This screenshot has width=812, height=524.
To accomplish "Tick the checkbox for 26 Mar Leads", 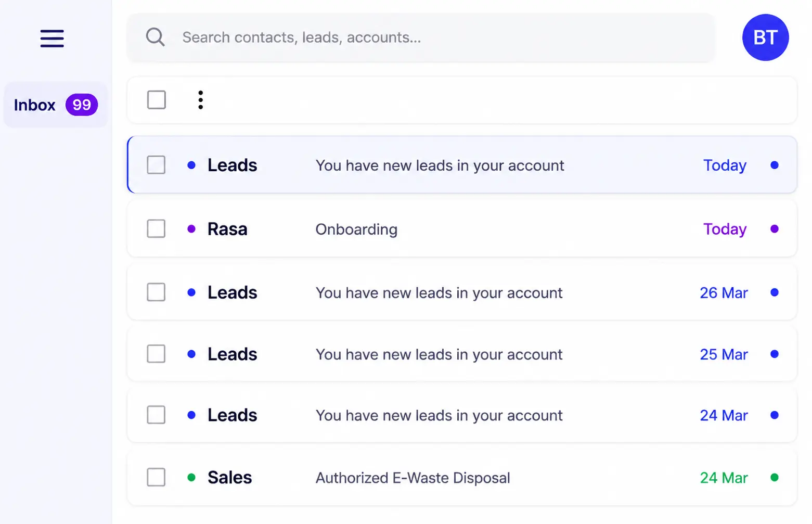I will click(x=156, y=292).
